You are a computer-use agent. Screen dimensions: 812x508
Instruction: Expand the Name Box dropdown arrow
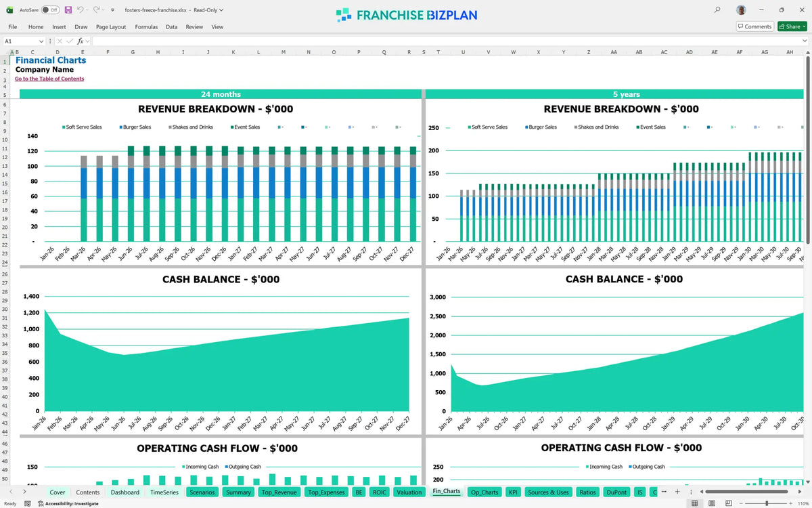pos(41,41)
